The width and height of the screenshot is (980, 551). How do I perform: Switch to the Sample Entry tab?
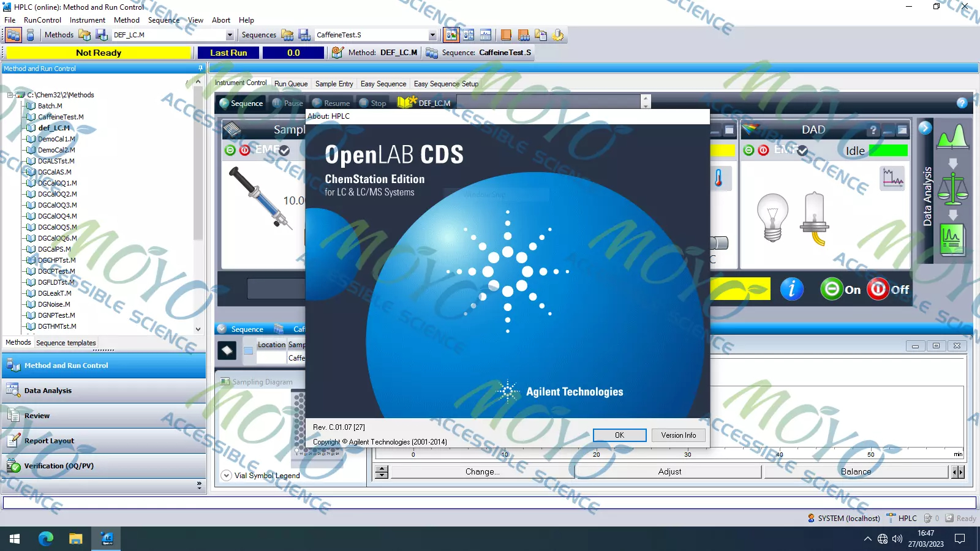pyautogui.click(x=334, y=84)
